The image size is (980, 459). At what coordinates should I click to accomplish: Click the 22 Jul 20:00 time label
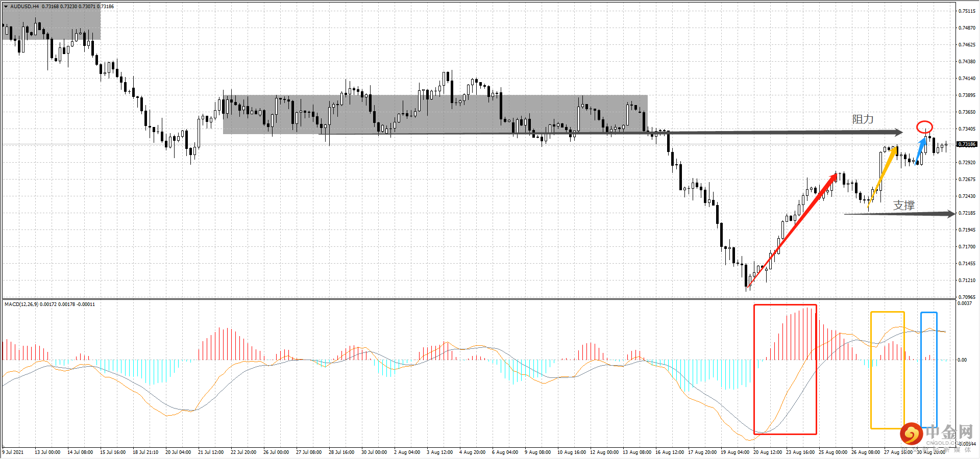coord(243,452)
